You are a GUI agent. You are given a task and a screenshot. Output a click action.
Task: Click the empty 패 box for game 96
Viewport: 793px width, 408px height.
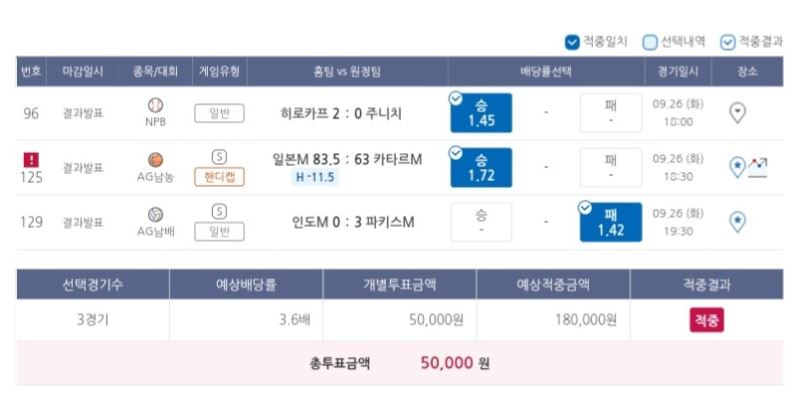pos(610,113)
